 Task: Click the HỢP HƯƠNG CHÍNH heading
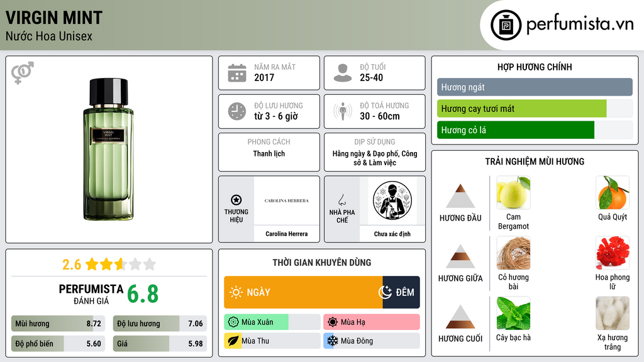point(535,67)
